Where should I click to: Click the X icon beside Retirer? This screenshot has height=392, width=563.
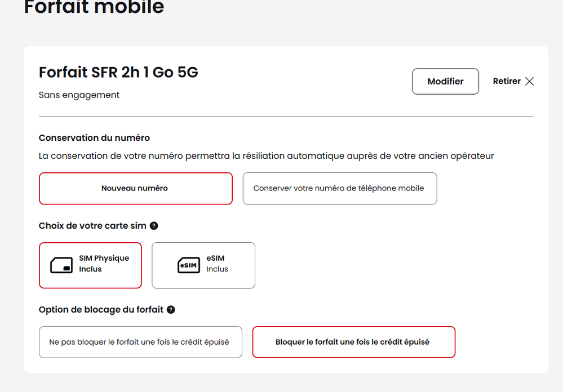click(x=529, y=81)
